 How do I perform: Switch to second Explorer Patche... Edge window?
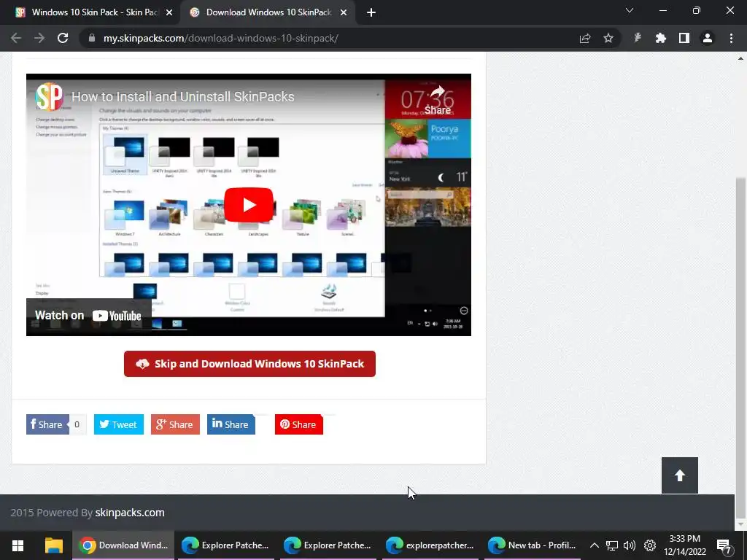[328, 545]
